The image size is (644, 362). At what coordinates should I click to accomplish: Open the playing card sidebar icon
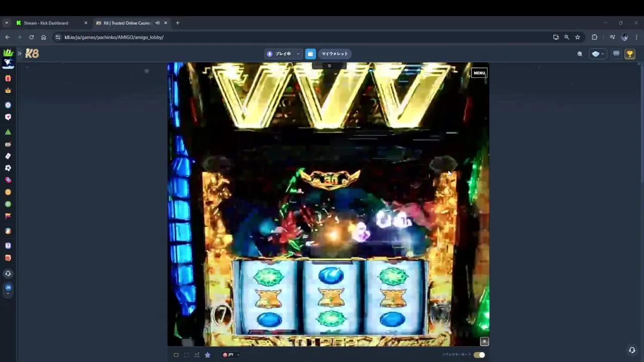point(8,156)
